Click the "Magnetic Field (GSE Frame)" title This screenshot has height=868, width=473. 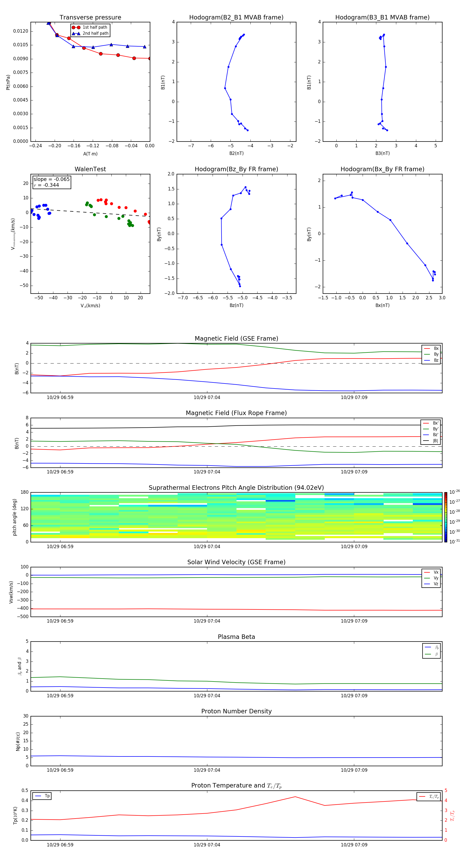pos(236,339)
